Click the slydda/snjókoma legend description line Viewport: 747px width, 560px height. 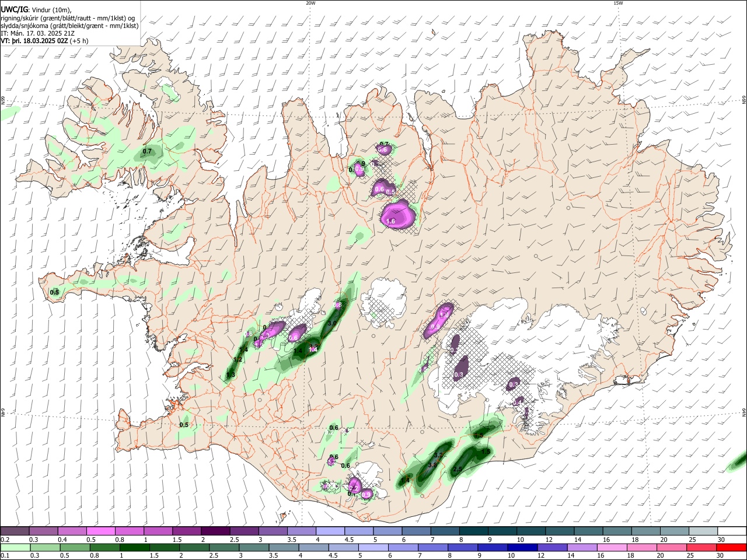click(x=69, y=26)
